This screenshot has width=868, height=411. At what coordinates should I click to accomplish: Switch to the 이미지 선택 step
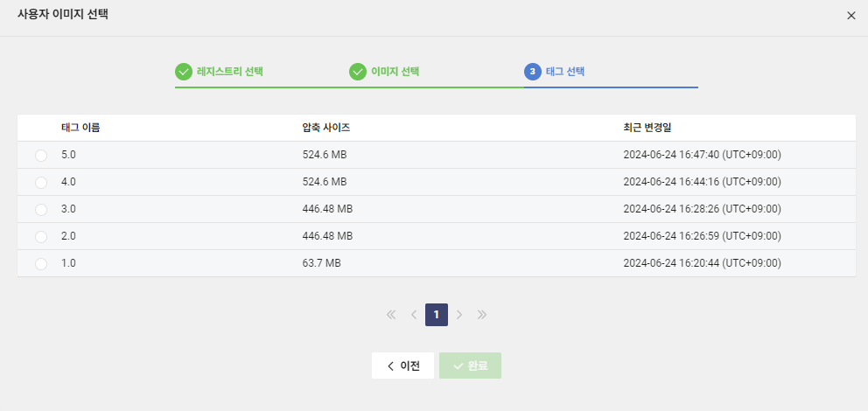coord(395,72)
